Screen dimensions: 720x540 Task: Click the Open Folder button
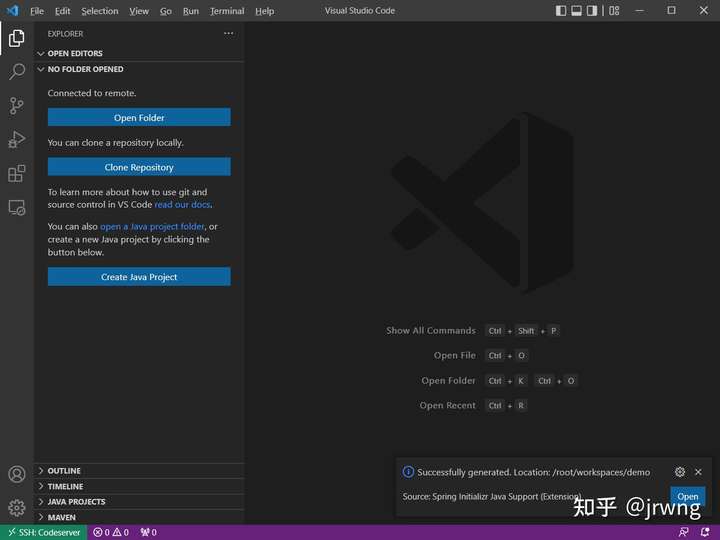tap(139, 118)
